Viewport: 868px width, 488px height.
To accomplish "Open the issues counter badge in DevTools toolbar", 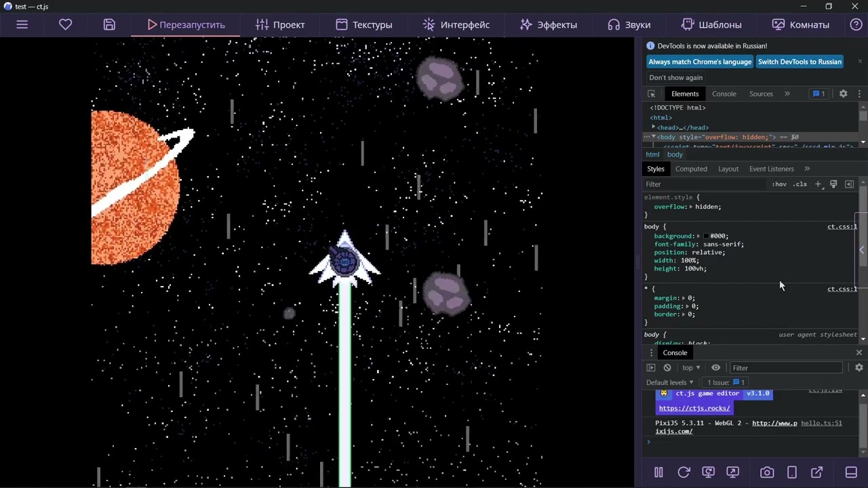I will point(818,94).
